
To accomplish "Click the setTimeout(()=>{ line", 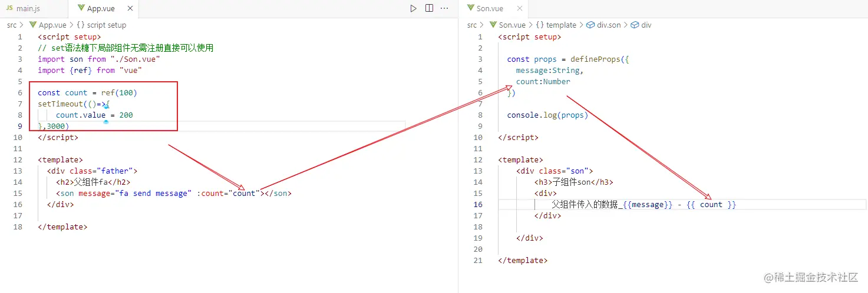I will pyautogui.click(x=74, y=104).
